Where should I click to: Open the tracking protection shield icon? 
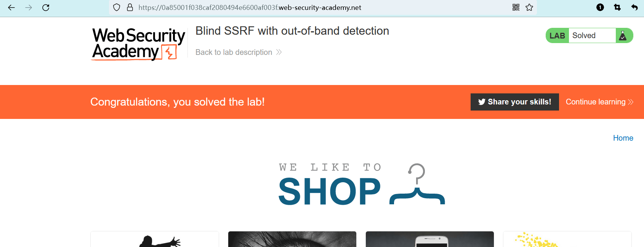117,8
